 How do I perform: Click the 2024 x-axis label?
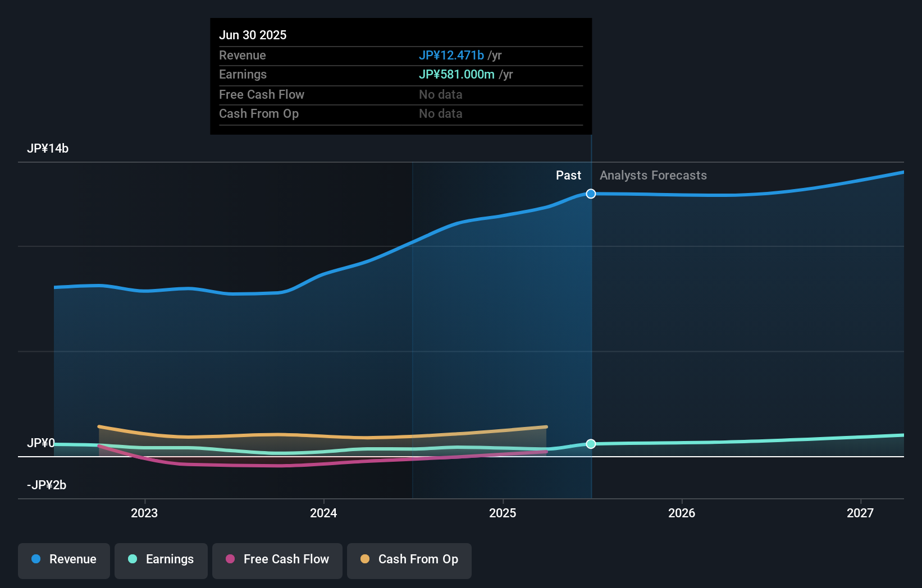point(323,513)
